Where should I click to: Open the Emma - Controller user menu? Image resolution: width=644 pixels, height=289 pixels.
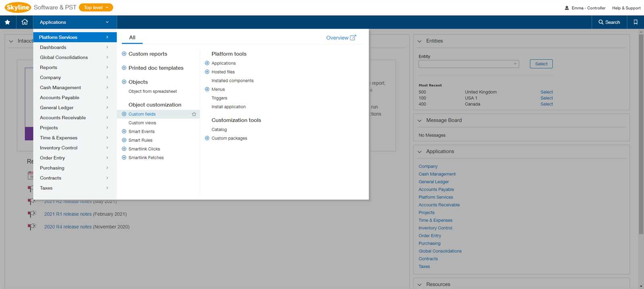click(585, 8)
